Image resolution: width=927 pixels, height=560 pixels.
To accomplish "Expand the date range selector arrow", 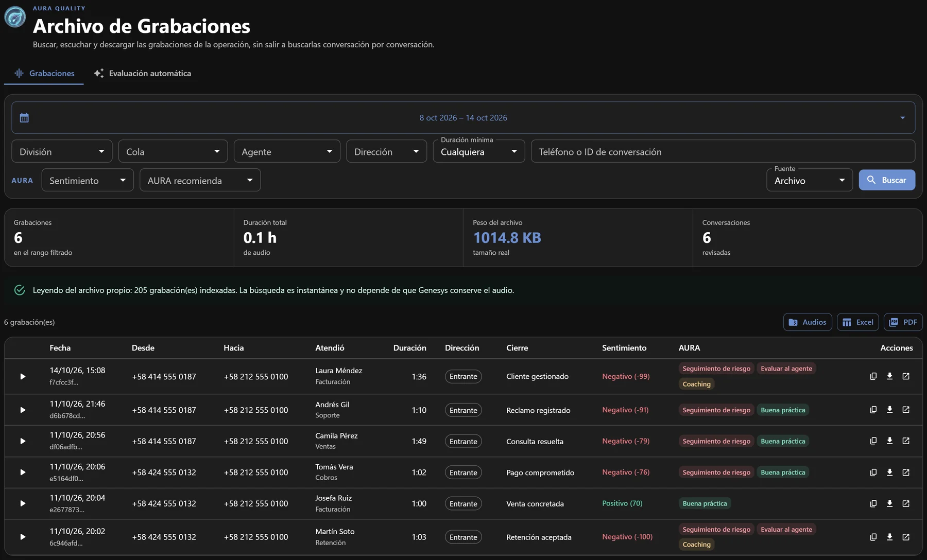I will (902, 118).
